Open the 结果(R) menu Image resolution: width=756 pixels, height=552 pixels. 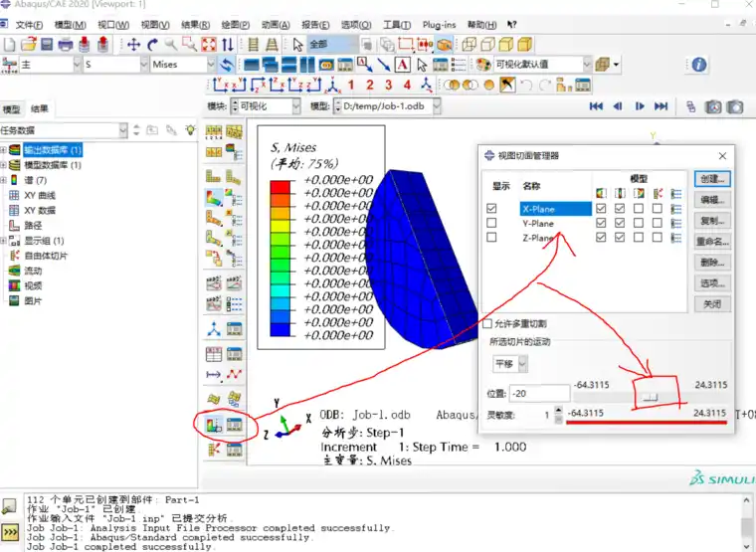(195, 25)
